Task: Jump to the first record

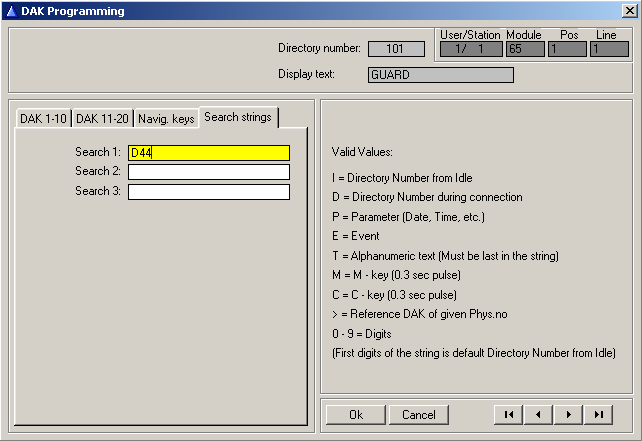Action: pyautogui.click(x=510, y=414)
